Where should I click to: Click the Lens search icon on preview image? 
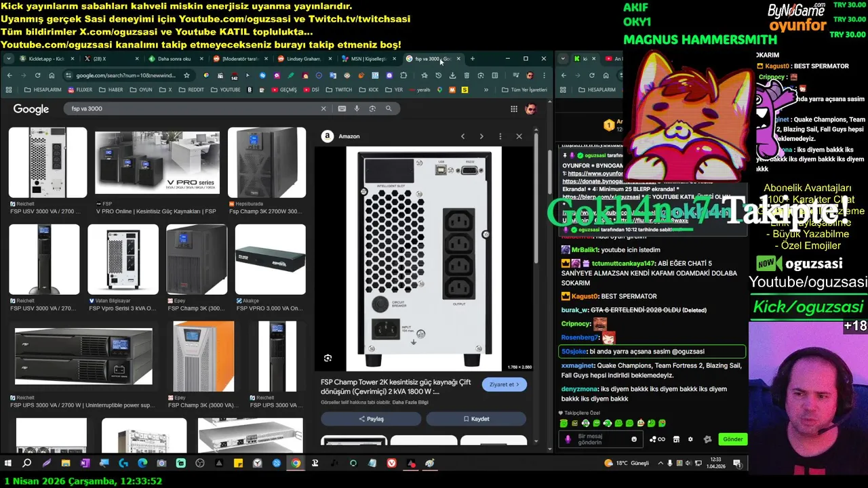pyautogui.click(x=328, y=358)
